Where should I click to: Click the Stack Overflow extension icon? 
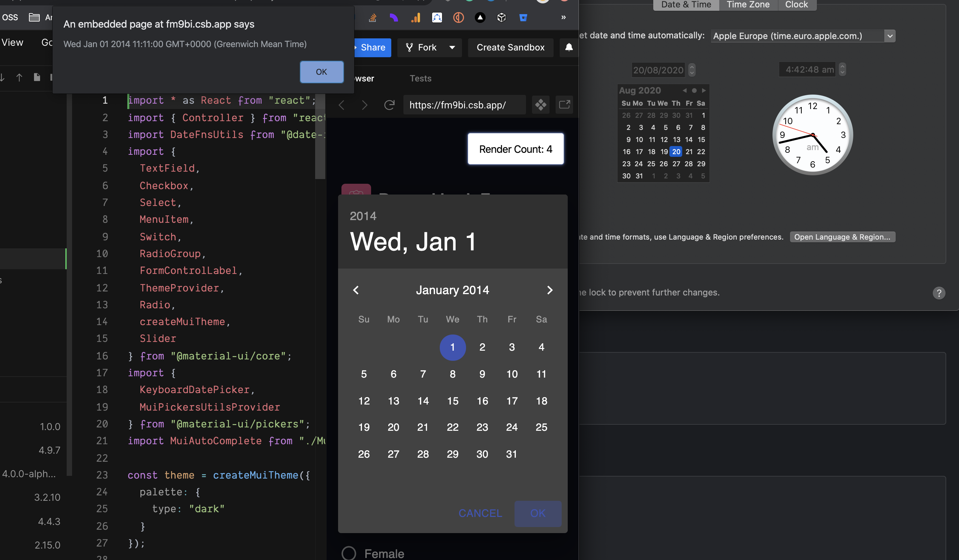372,17
